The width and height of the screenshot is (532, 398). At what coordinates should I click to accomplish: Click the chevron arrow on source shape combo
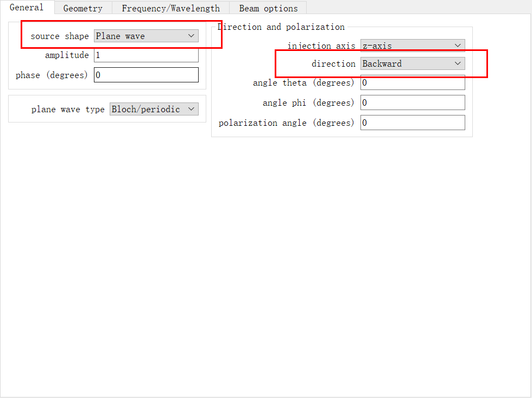click(x=191, y=36)
